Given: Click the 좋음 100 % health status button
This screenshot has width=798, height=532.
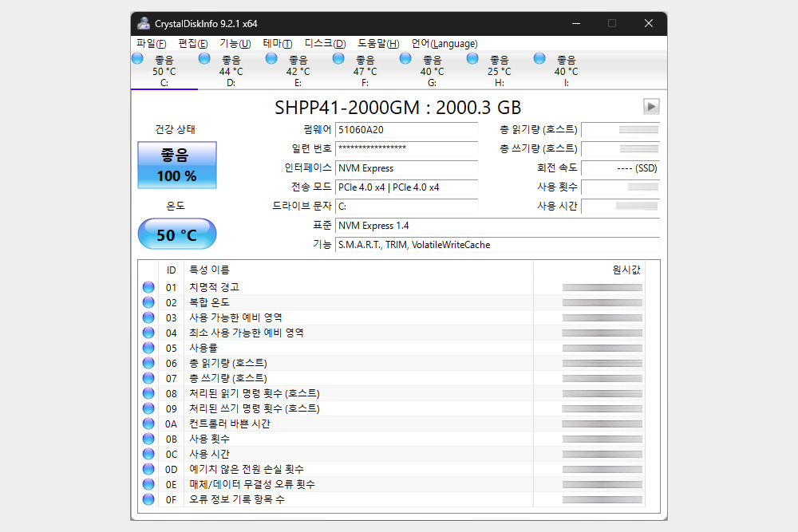Looking at the screenshot, I should point(177,165).
